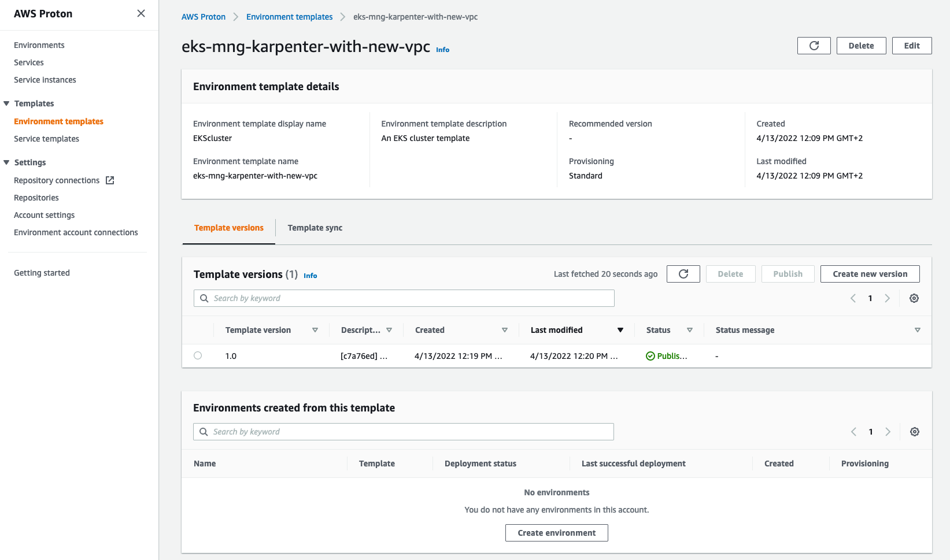Refresh the template versions list
The image size is (950, 560).
pos(683,274)
